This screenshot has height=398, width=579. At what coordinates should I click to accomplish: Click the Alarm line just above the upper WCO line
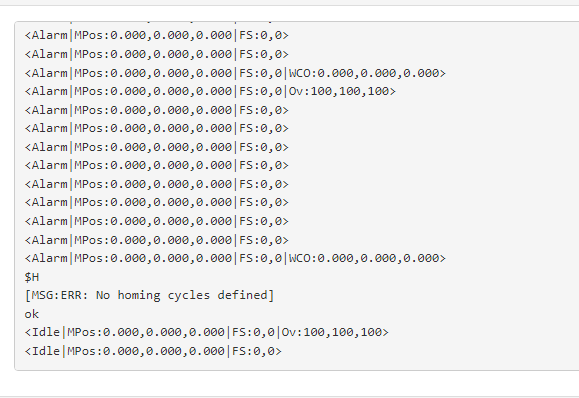(157, 54)
